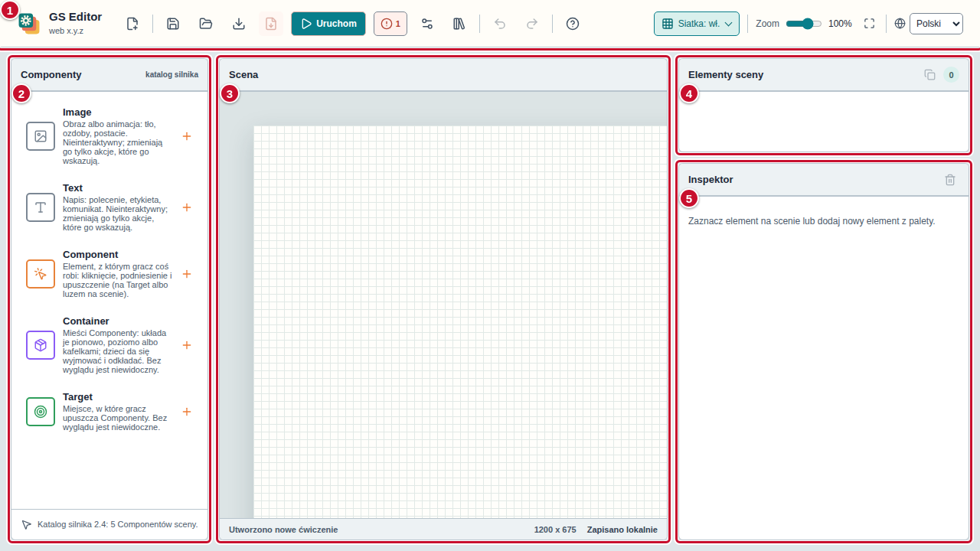
Task: Open settings sliders icon in toolbar
Action: pyautogui.click(x=427, y=24)
